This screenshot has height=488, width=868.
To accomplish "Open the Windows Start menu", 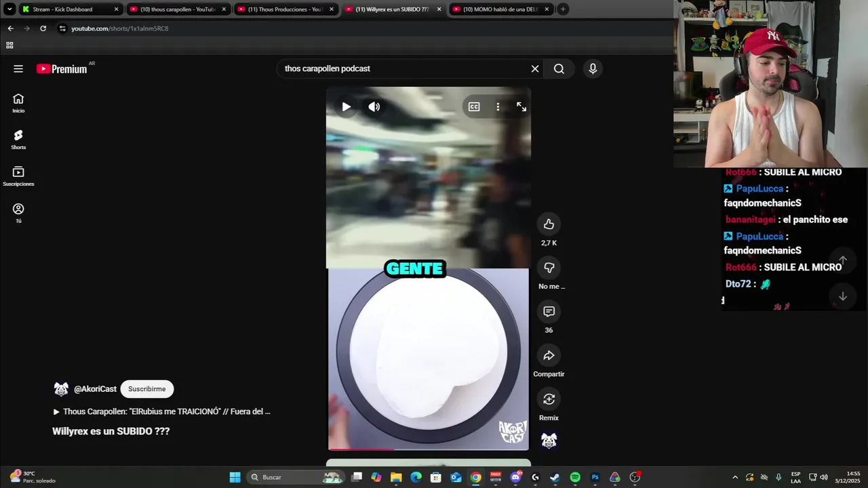I will click(235, 477).
